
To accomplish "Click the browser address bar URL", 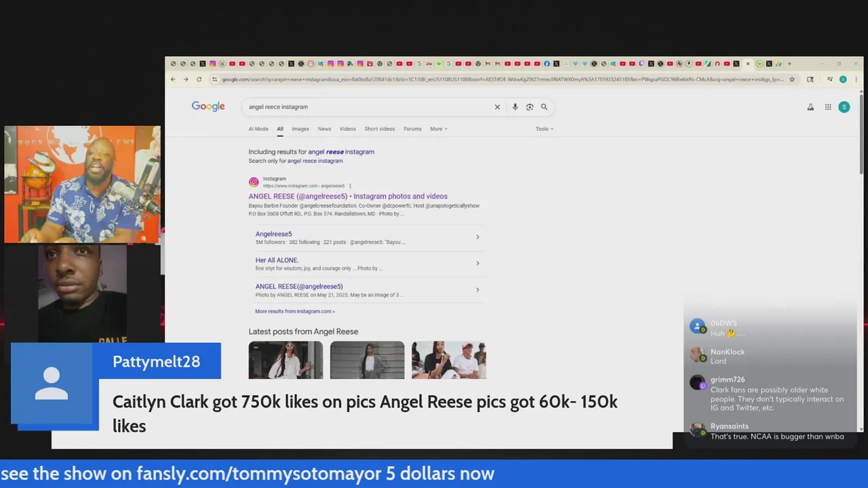I will tap(502, 79).
